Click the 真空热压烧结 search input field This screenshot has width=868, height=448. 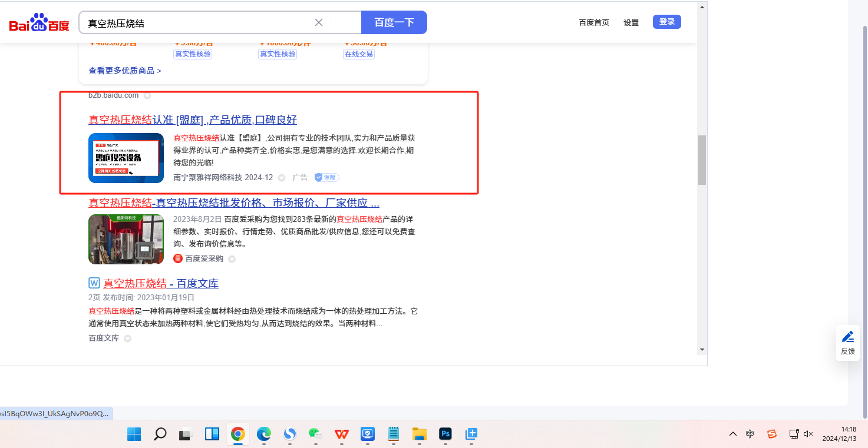(197, 23)
